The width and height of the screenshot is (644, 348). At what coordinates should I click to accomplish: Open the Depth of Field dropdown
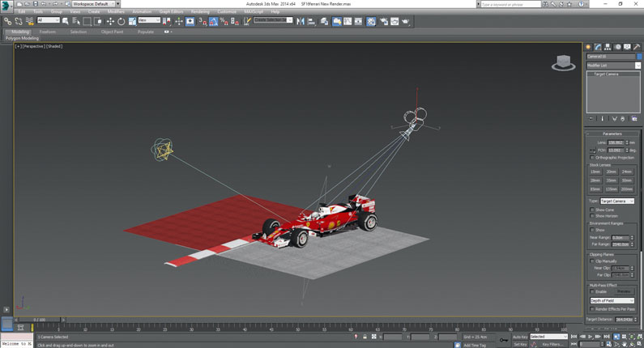[x=612, y=301]
